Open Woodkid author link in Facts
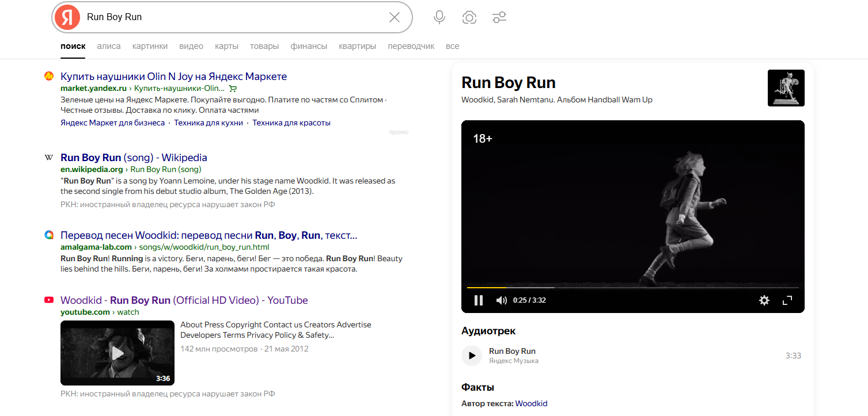Screen dimensions: 868x416 (531, 403)
